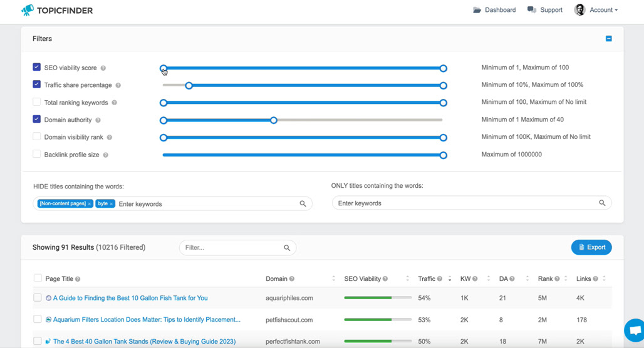Open 'The 4 Best 40 Gallon Tank Stands' link
The image size is (644, 348).
pos(144,342)
